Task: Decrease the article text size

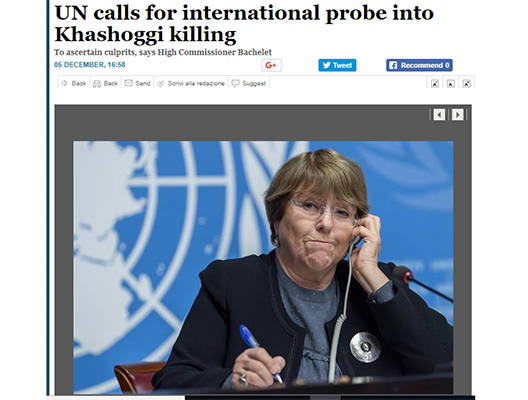Action: pyautogui.click(x=435, y=84)
